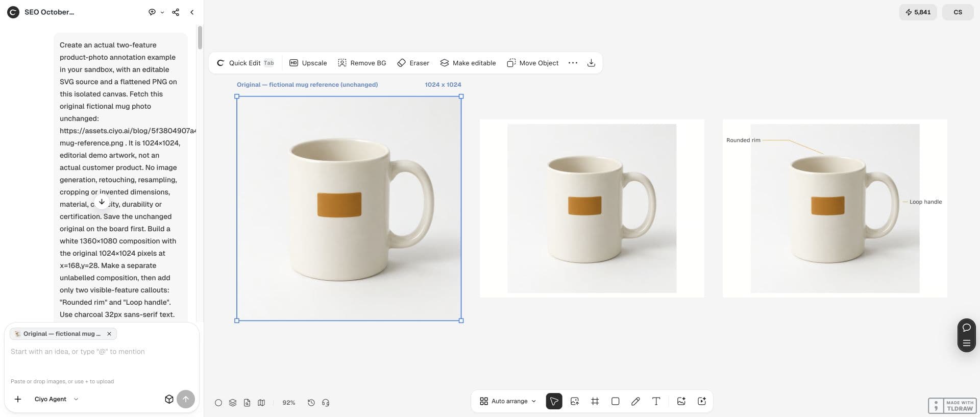Choose the Move Object tool

tap(533, 63)
